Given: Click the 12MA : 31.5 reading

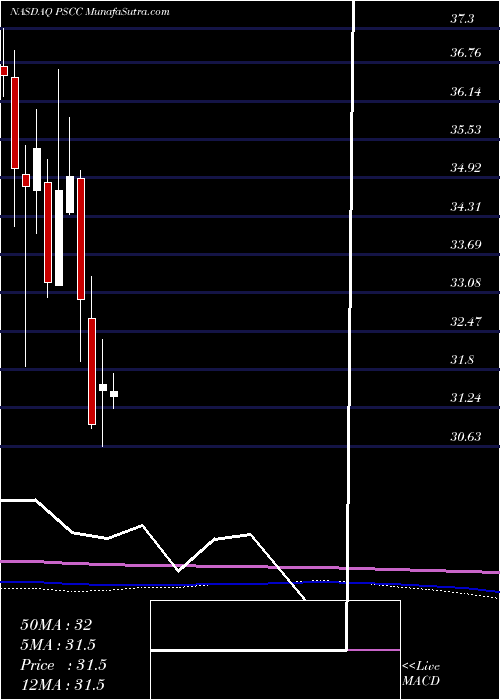Looking at the screenshot, I should [x=62, y=685].
